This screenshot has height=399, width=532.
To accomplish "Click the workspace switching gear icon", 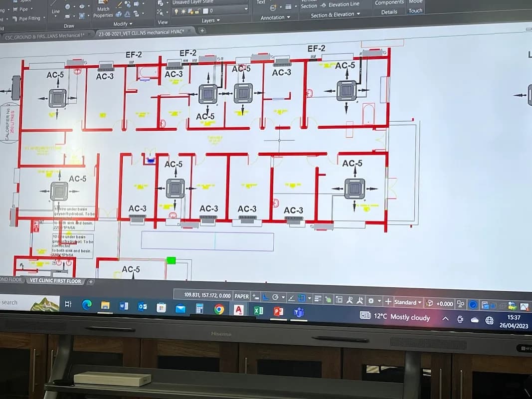I will (371, 301).
